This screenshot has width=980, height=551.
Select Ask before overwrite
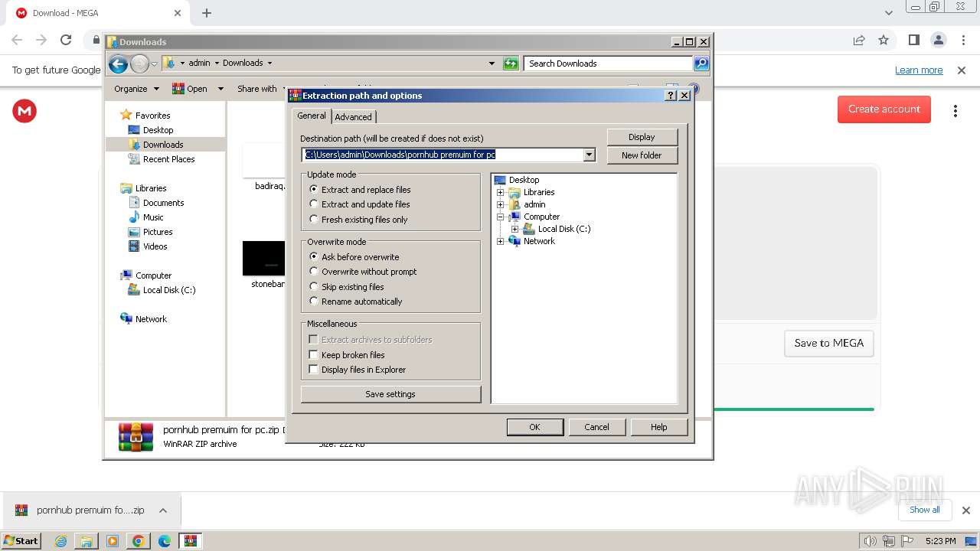(354, 257)
